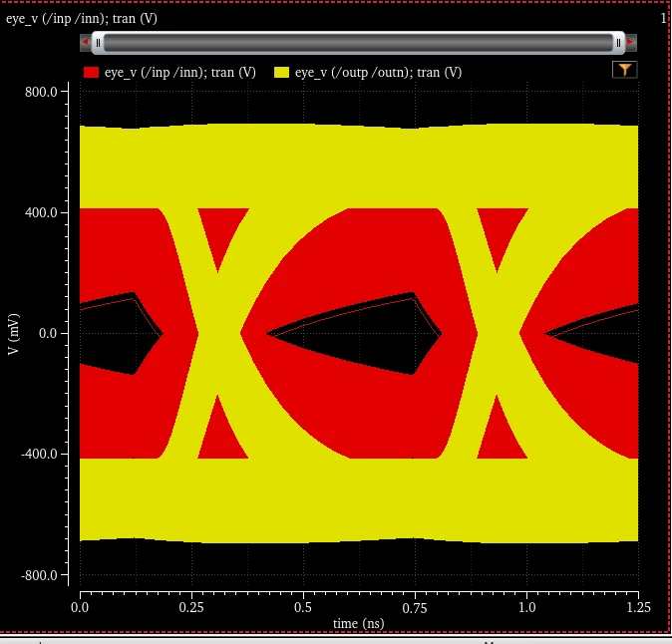Viewport: 672px width, 644px height.
Task: Click the 400.0 y-axis tick label
Action: [x=41, y=212]
